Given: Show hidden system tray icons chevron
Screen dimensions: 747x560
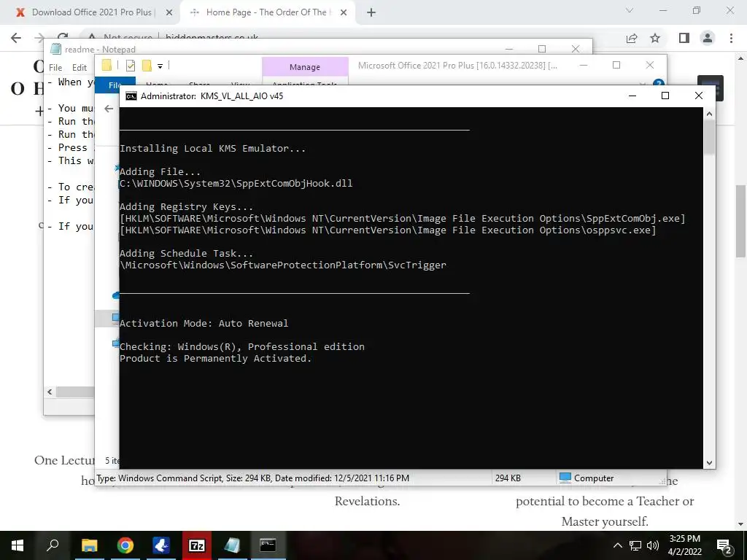Looking at the screenshot, I should (617, 545).
